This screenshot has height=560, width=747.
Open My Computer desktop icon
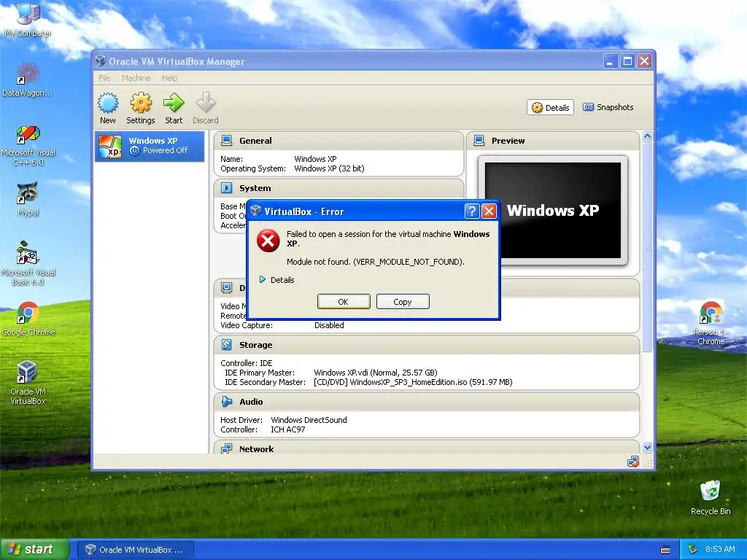[28, 20]
